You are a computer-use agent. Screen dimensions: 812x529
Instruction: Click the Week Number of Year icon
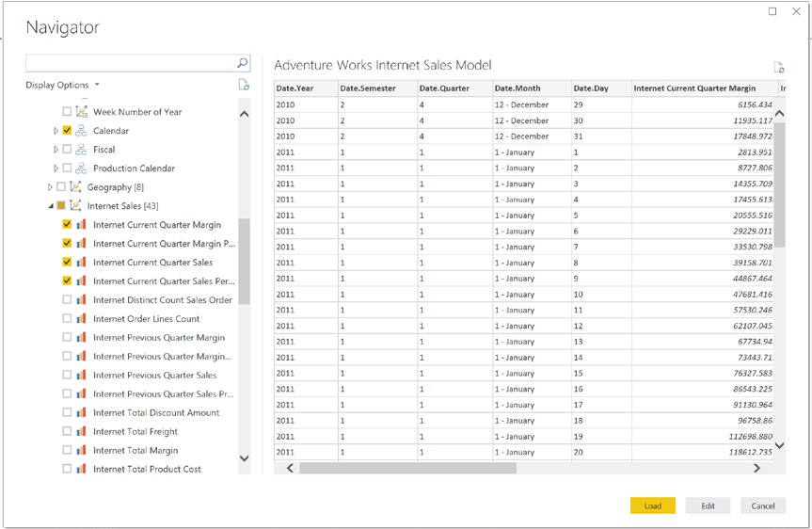pyautogui.click(x=81, y=111)
